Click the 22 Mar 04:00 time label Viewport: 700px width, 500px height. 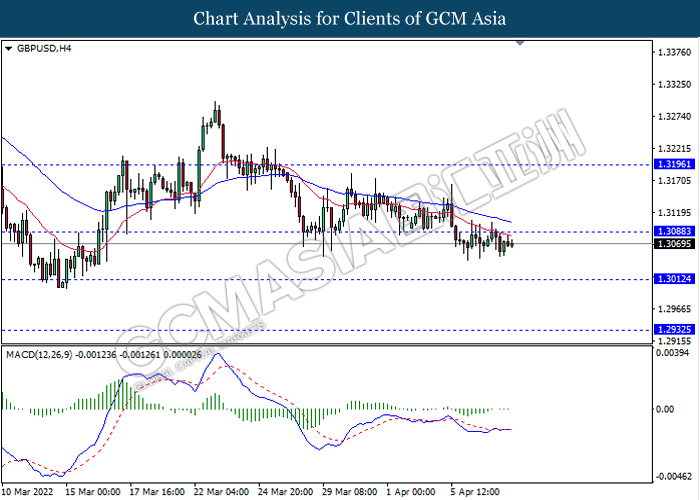221,492
